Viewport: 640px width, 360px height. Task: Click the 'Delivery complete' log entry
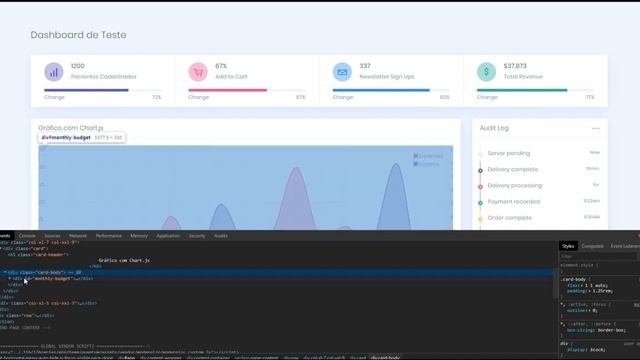click(513, 169)
